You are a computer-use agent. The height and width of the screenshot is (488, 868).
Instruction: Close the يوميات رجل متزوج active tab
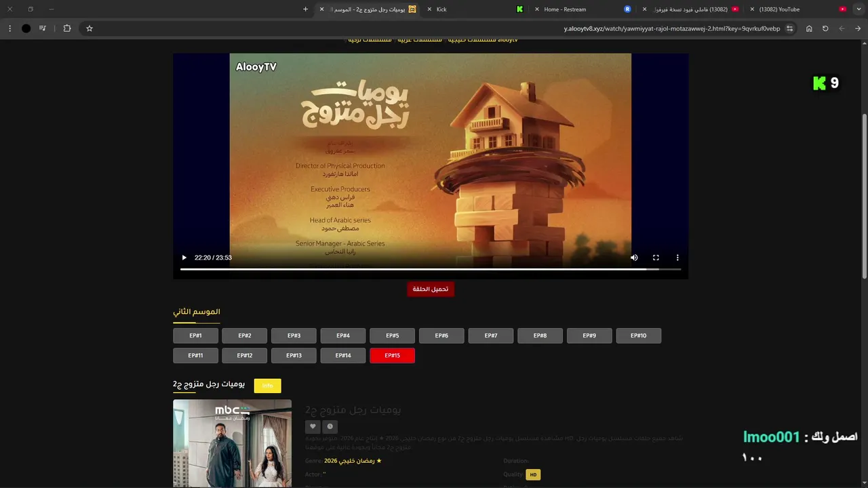[x=321, y=9]
